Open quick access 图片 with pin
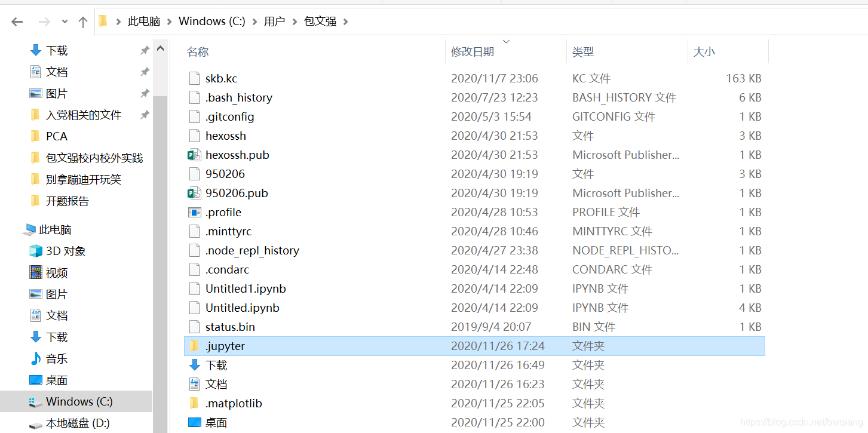 (x=57, y=93)
